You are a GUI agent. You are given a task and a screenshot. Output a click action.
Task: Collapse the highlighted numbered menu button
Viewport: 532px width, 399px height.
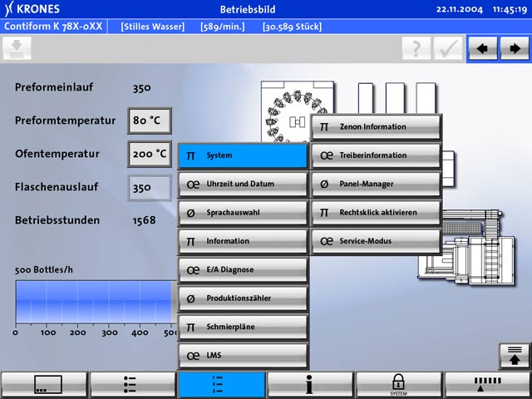click(220, 384)
